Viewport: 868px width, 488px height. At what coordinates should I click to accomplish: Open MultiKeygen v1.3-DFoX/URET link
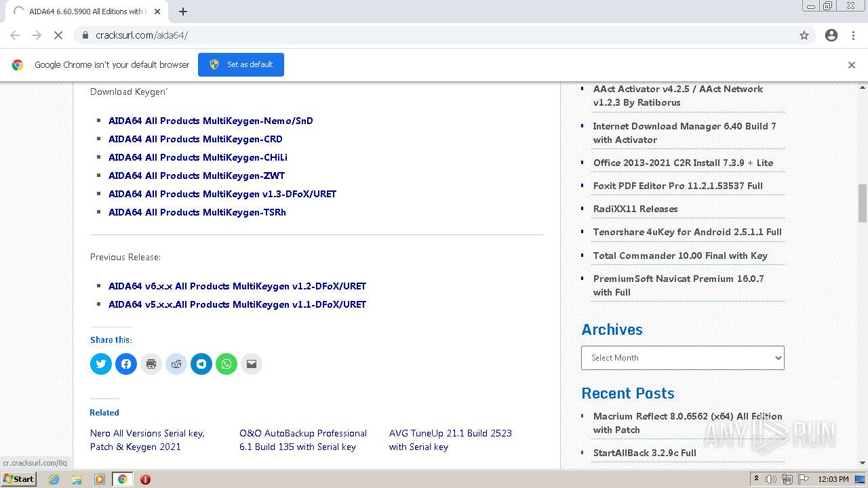[x=222, y=194]
